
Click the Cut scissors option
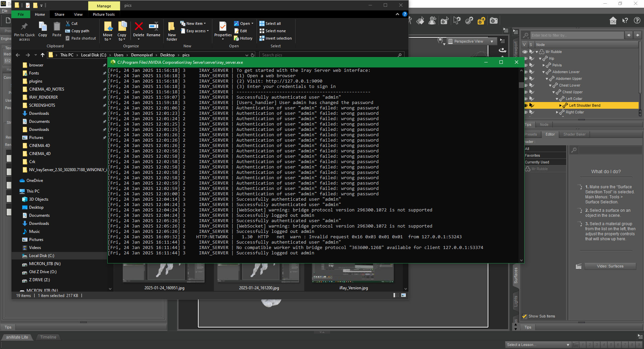pos(71,23)
